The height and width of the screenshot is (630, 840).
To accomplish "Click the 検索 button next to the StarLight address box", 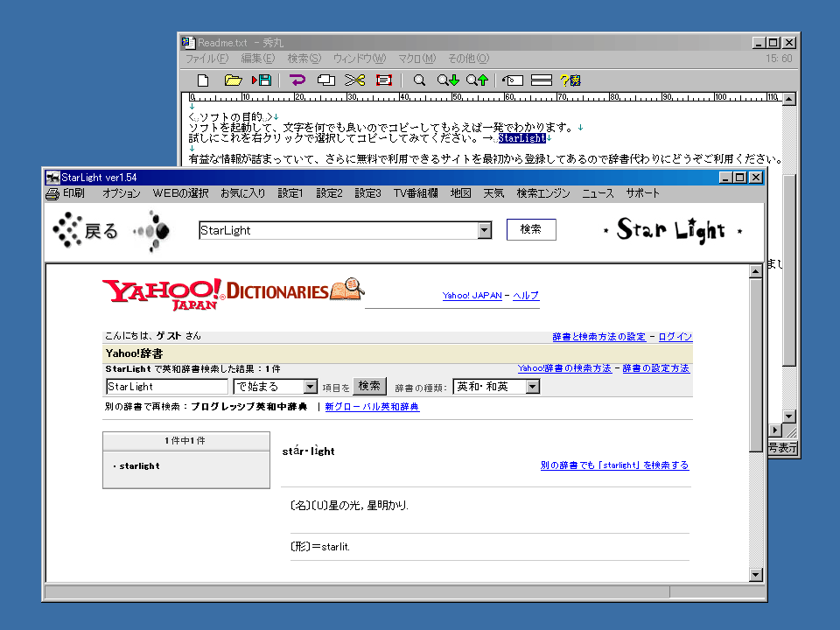I will pos(531,229).
